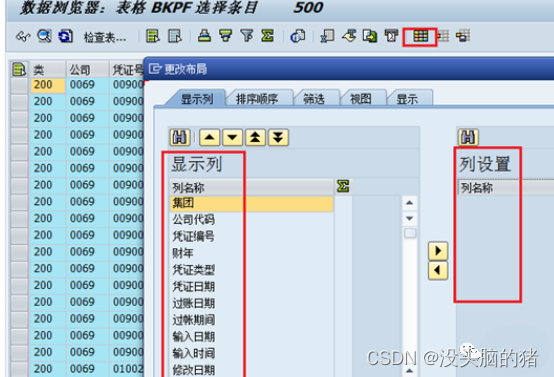
Task: Click the word processing export icon
Action: pos(327,36)
